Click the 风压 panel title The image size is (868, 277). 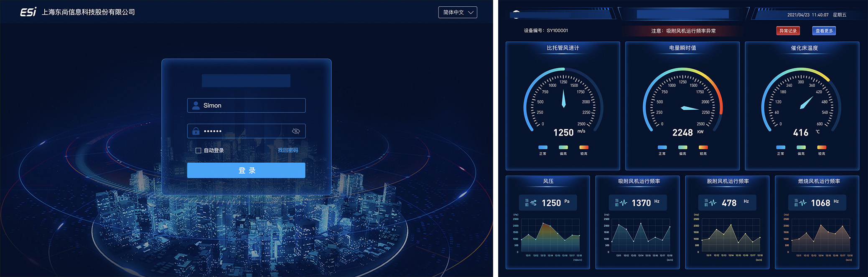(548, 181)
